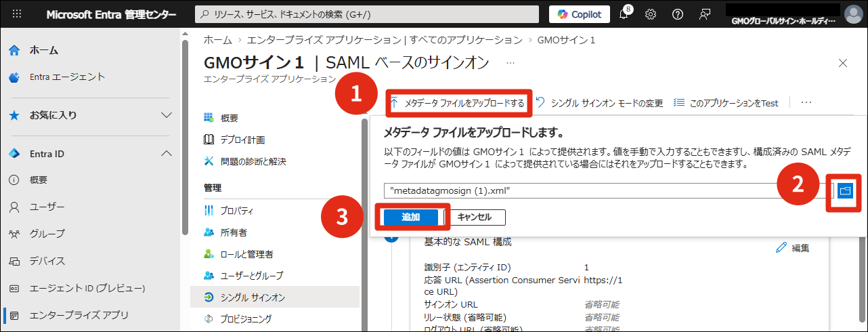Select シングル サインオン menu item
Viewport: 868px width, 332px height.
tap(275, 297)
